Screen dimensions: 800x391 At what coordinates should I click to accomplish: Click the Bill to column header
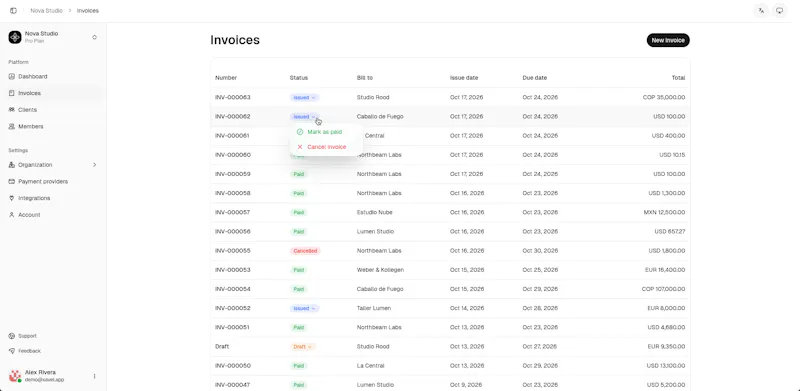point(364,78)
